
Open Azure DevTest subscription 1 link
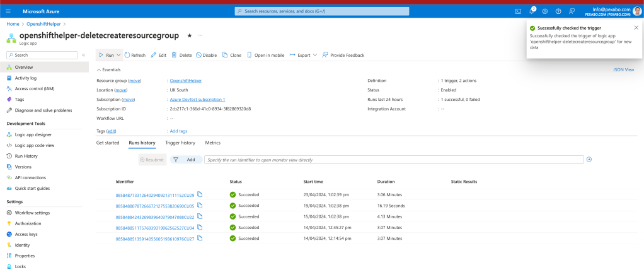198,100
